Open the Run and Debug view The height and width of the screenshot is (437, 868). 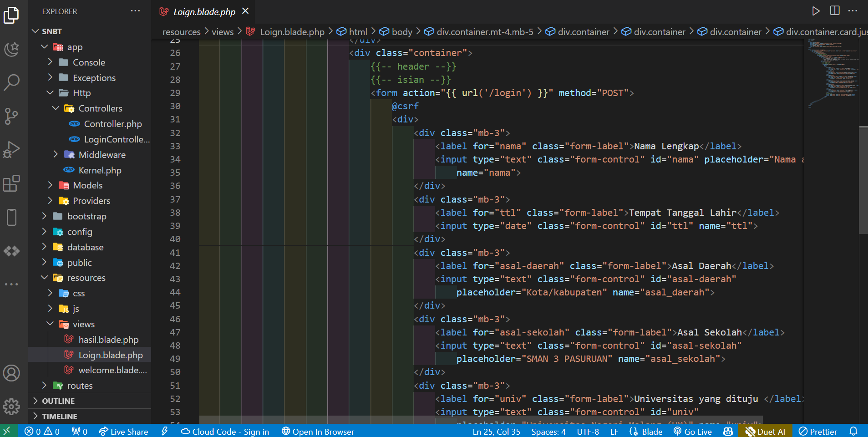(11, 150)
